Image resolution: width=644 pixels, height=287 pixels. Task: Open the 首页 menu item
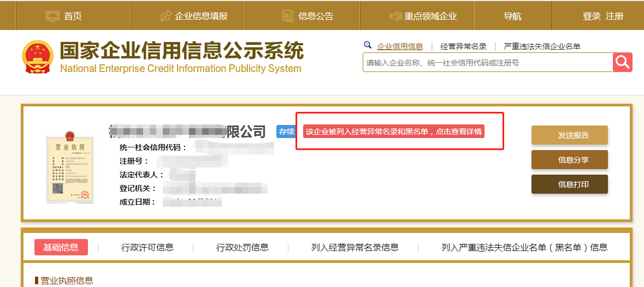[x=73, y=16]
